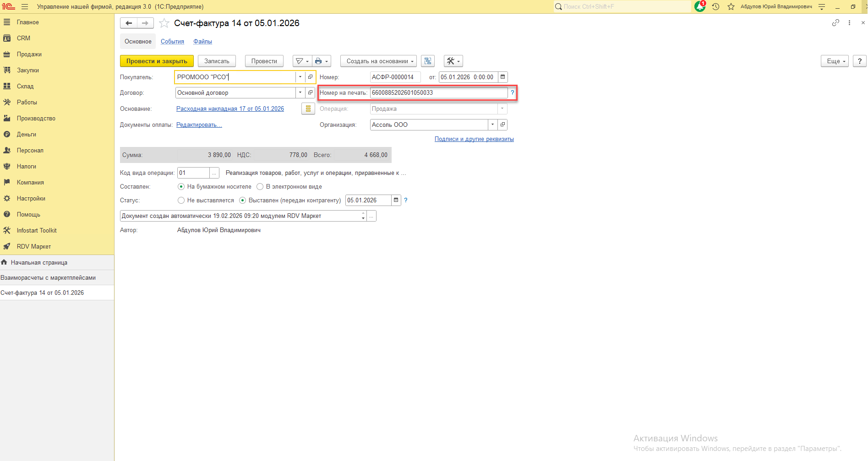Click the calendar icon beside invoice date
Viewport: 868px width, 461px height.
point(502,77)
